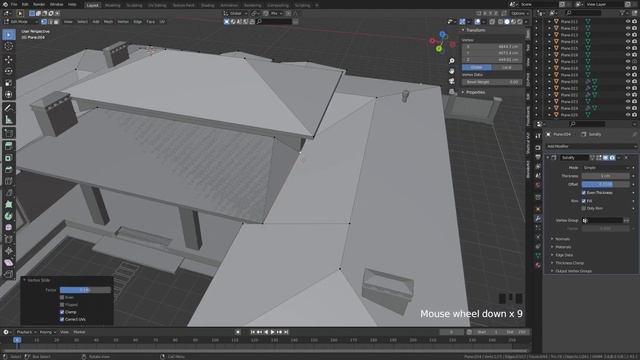
Task: Select the Loop Cut tool
Action: tap(9, 181)
